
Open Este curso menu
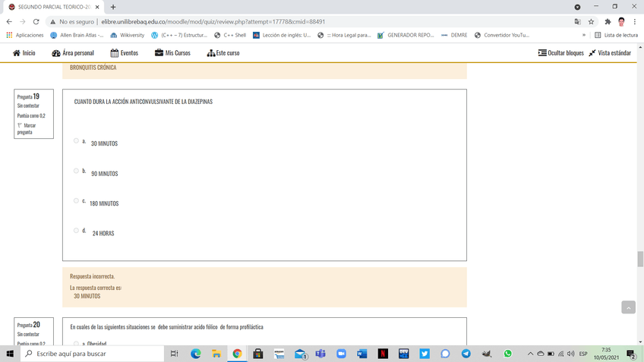coord(223,53)
